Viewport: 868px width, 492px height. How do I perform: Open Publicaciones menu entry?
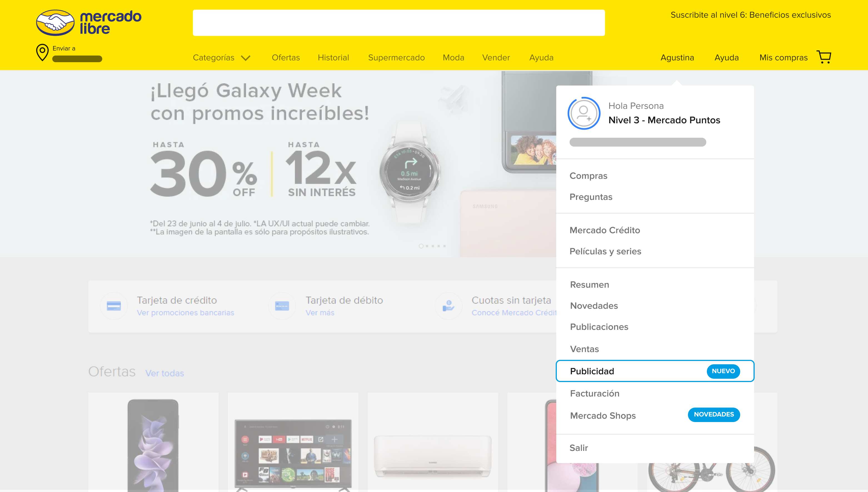click(599, 327)
